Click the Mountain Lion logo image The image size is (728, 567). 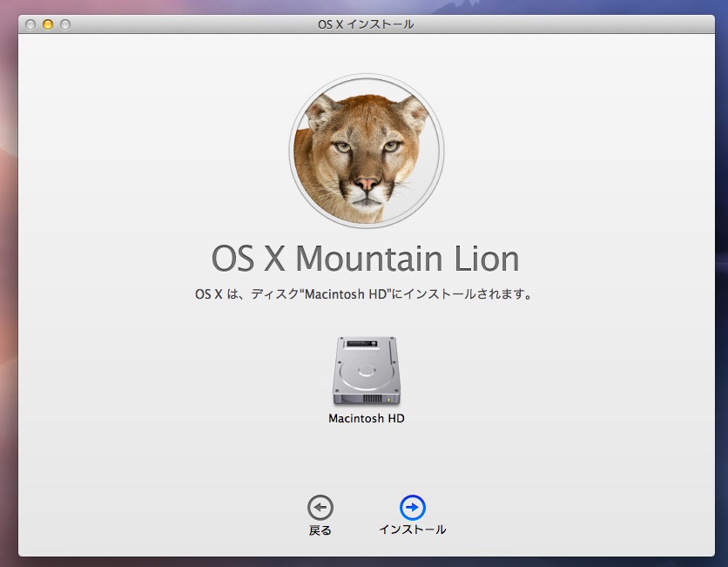(x=367, y=151)
